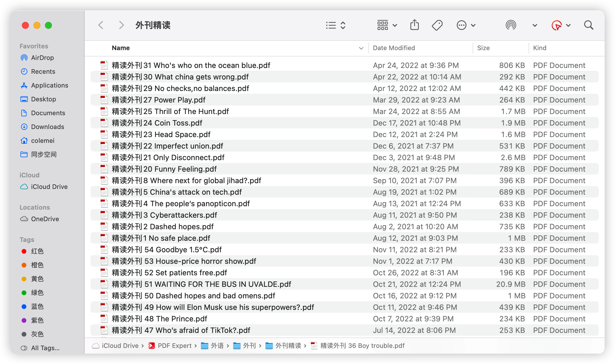Click the Edit Tags icon in toolbar

tap(437, 25)
